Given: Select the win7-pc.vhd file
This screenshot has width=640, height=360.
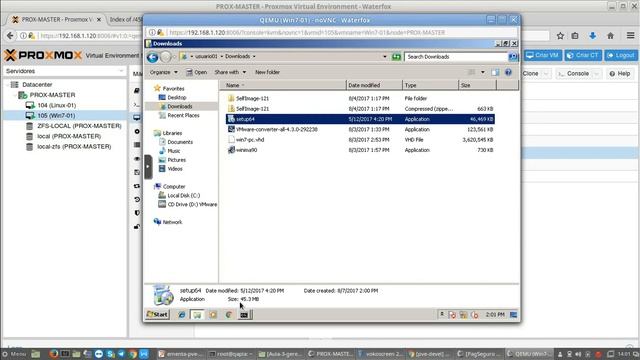Looking at the screenshot, I should 360,140.
